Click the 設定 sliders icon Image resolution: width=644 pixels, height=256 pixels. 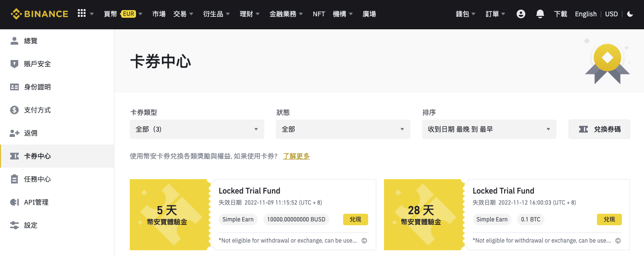(x=14, y=225)
